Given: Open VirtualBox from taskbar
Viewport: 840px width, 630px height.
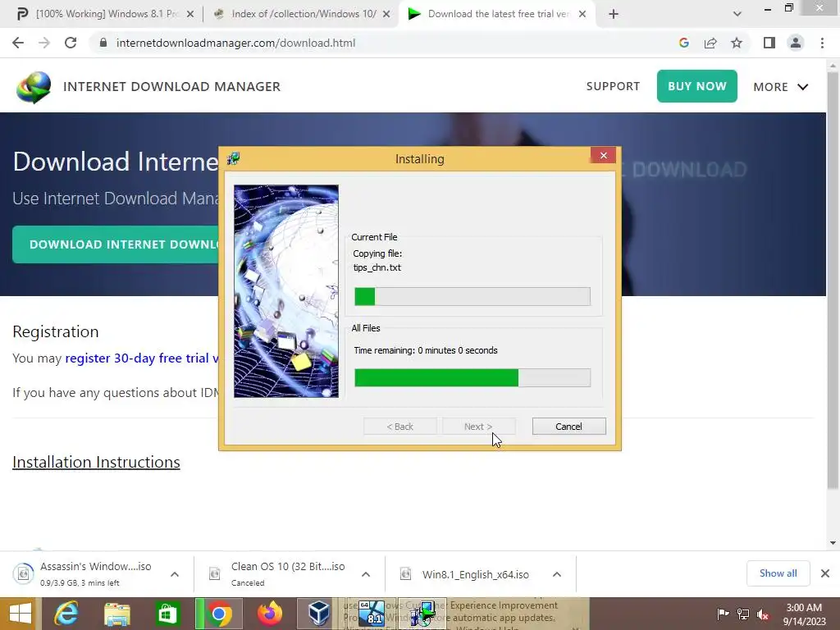Looking at the screenshot, I should click(319, 614).
